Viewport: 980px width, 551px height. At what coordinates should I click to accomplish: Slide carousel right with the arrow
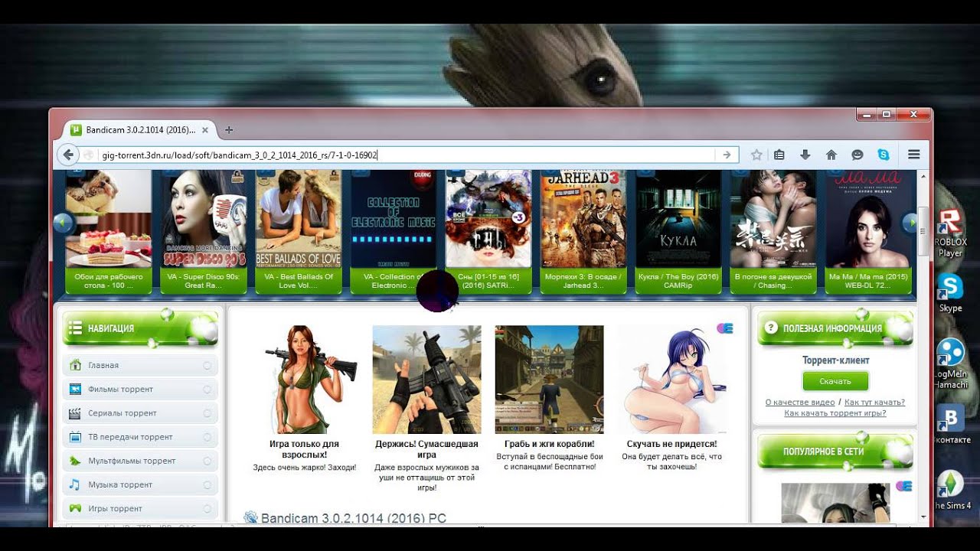(910, 223)
